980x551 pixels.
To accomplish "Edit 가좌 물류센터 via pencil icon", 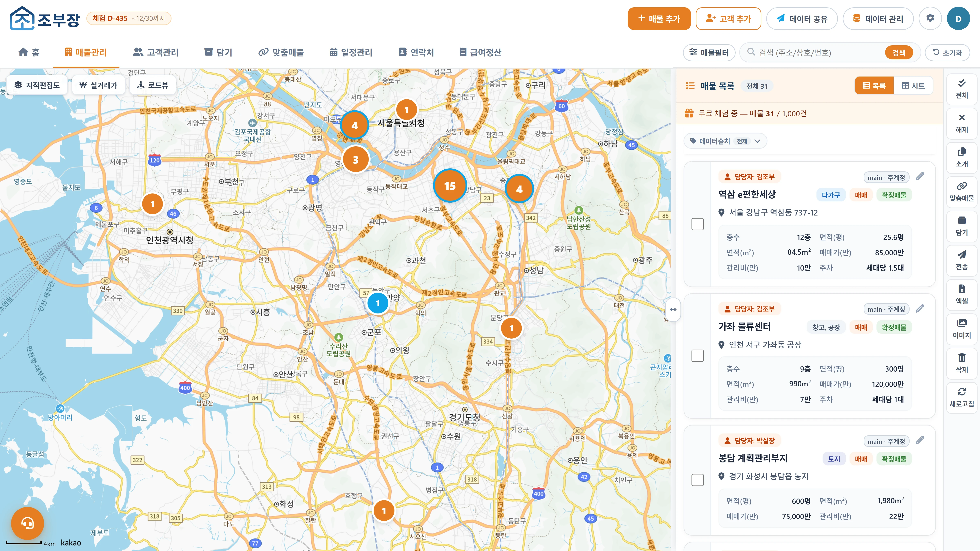I will (x=920, y=308).
